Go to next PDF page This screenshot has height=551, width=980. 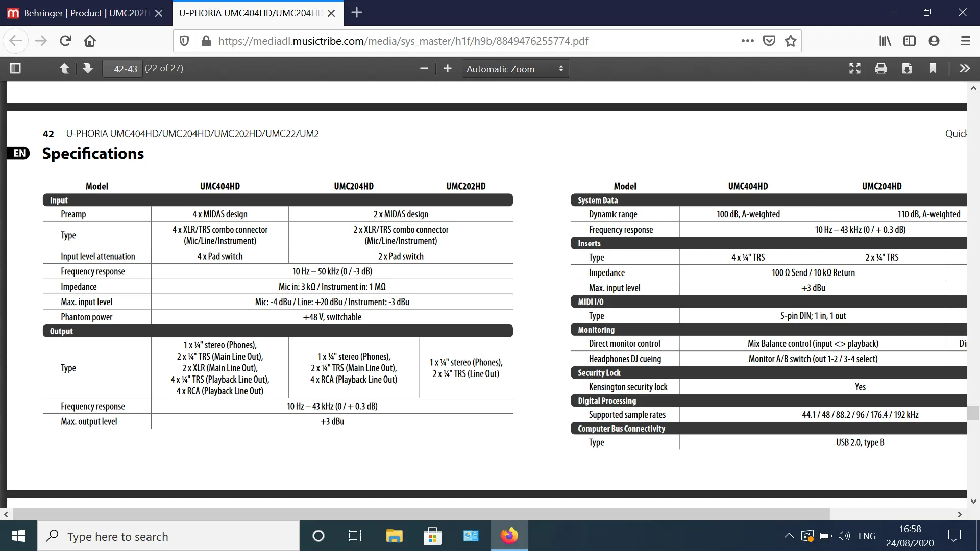coord(88,68)
